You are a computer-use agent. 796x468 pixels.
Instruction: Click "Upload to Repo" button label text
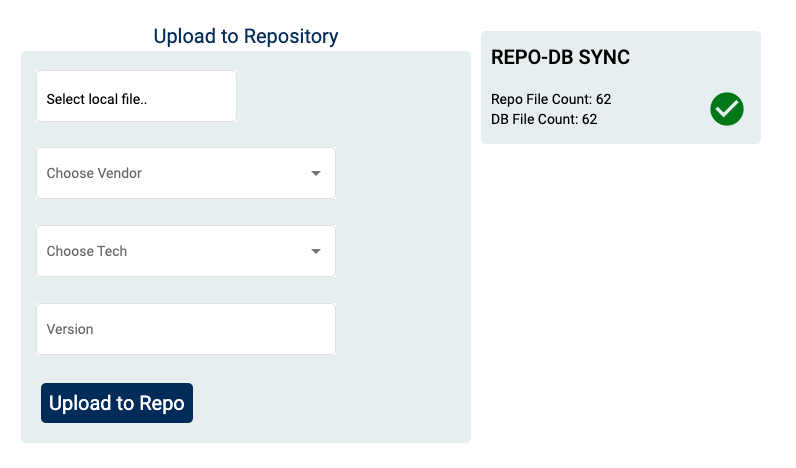point(117,403)
